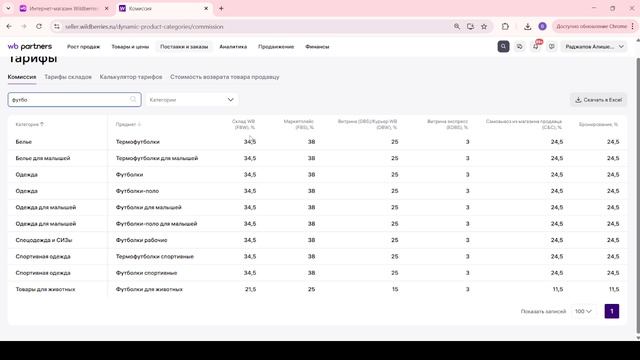Switch to the Интернет-магазин Wildberries browser tab
Image resolution: width=640 pixels, height=360 pixels.
pyautogui.click(x=64, y=8)
